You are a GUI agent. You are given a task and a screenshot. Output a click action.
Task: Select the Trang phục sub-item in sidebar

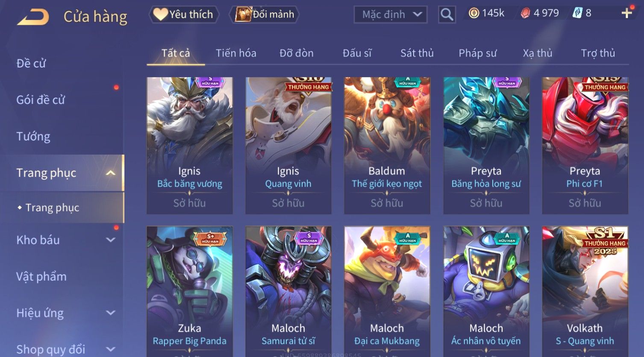(52, 208)
